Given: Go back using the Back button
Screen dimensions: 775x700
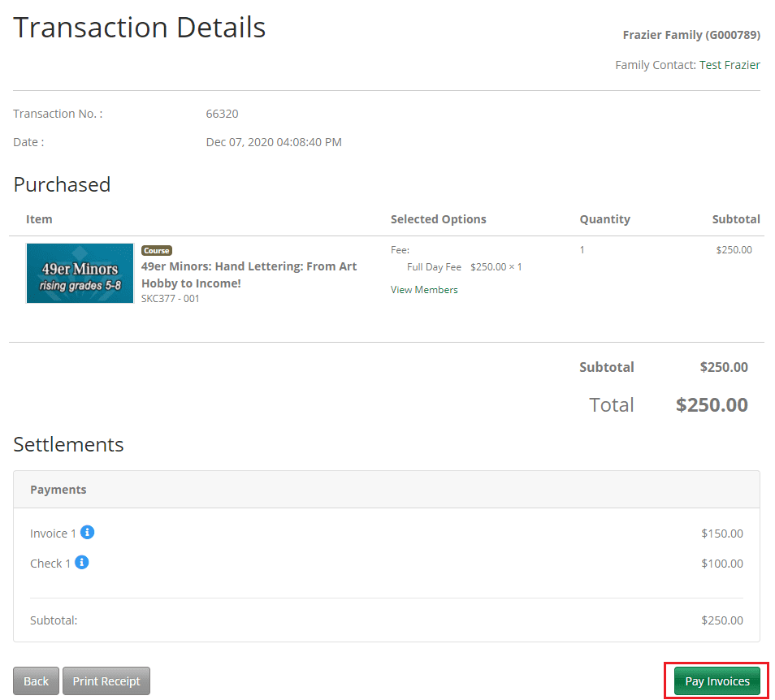Looking at the screenshot, I should point(36,681).
